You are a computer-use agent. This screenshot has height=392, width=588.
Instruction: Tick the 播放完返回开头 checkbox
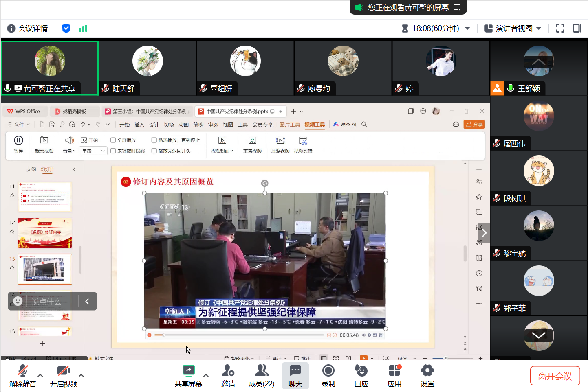coord(154,151)
